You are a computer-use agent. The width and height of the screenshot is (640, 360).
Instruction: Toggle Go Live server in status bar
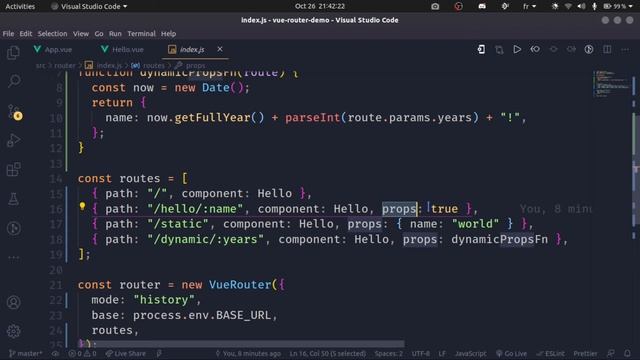click(x=511, y=353)
